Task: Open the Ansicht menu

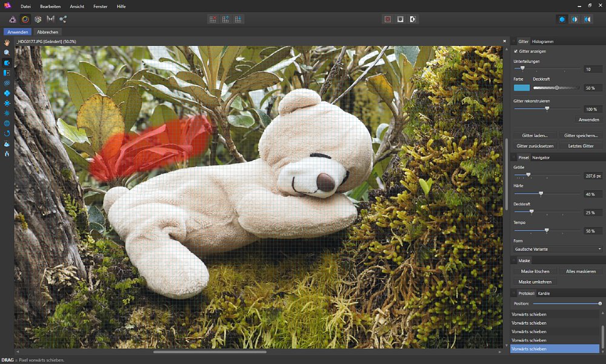Action: click(x=77, y=7)
